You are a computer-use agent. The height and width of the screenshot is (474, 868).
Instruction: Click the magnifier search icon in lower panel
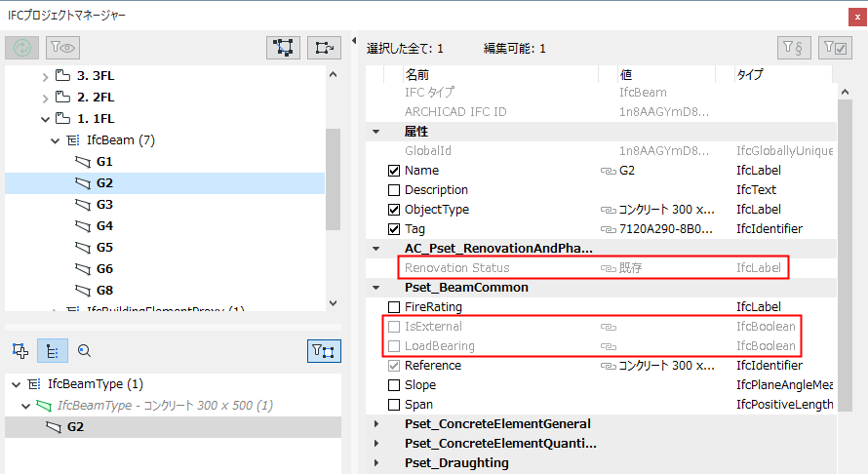[83, 351]
